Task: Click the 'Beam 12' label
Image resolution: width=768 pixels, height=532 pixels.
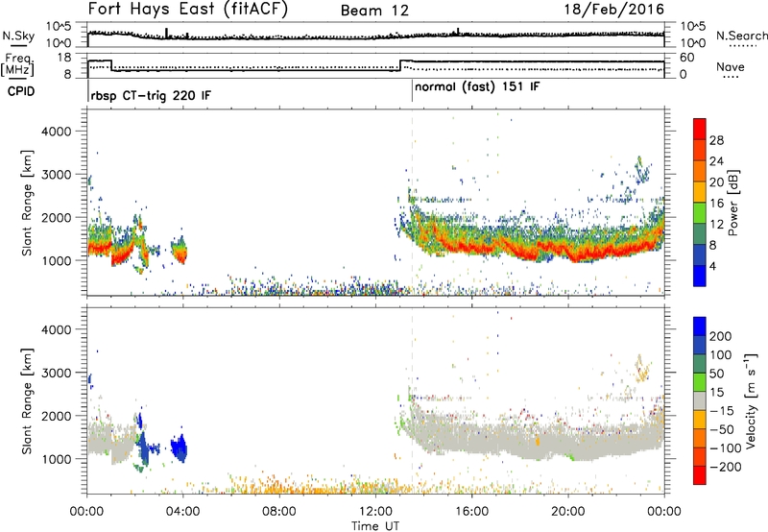Action: [374, 11]
